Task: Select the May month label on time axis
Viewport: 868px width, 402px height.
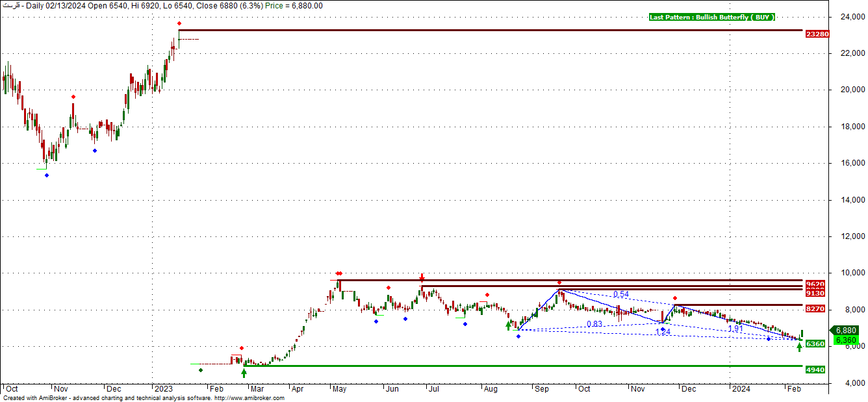Action: coord(339,389)
